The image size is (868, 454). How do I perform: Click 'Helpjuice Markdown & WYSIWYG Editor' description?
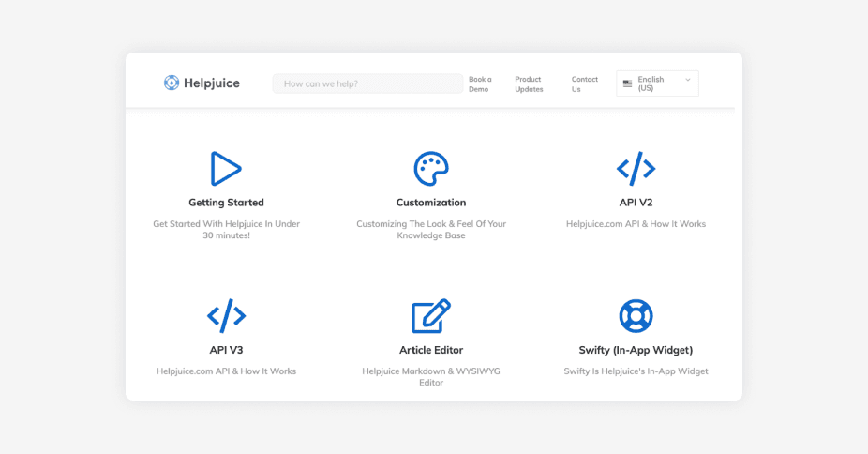(431, 377)
